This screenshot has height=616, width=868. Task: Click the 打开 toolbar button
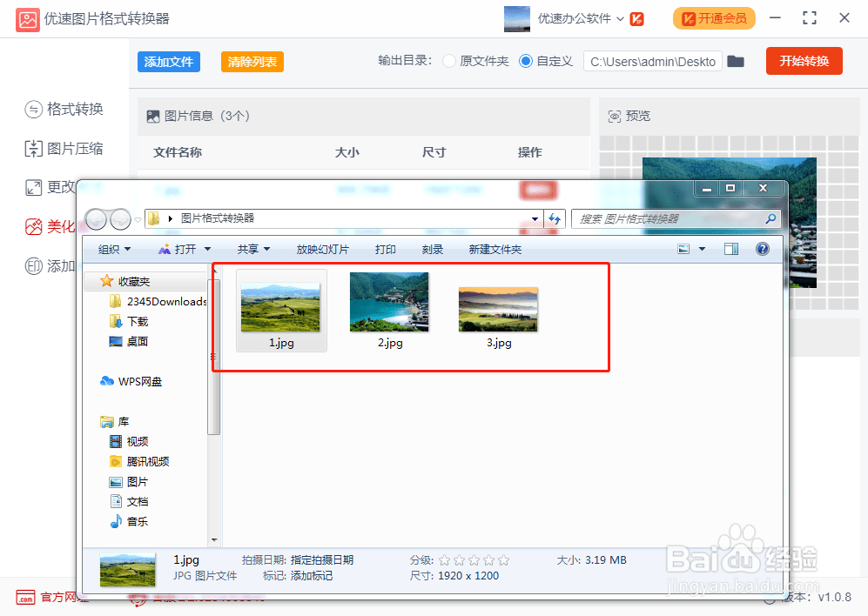tap(178, 249)
